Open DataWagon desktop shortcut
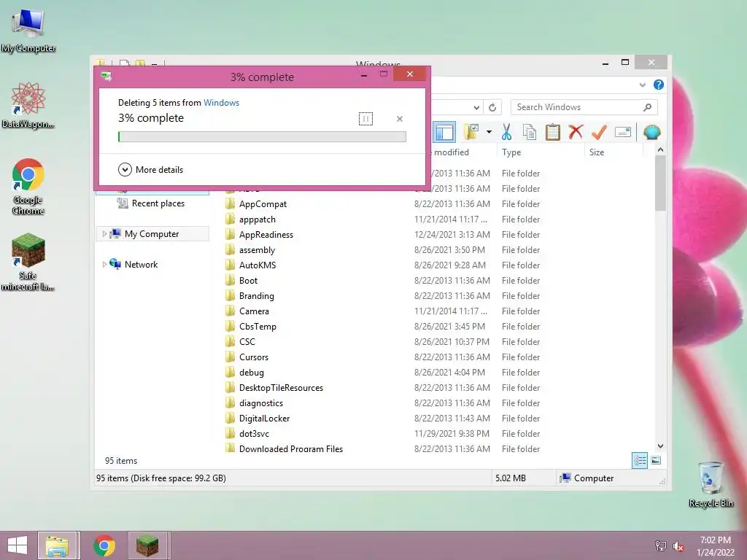The width and height of the screenshot is (747, 560). coord(28,105)
